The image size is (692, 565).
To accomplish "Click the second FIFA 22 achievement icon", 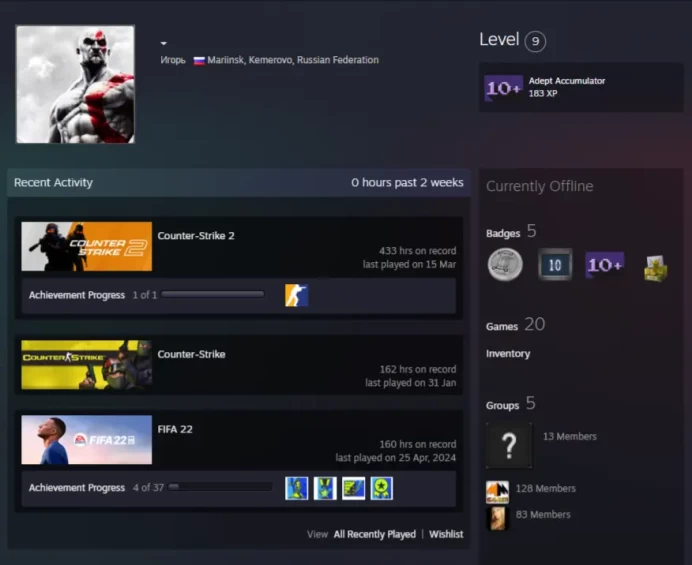I will pos(325,488).
